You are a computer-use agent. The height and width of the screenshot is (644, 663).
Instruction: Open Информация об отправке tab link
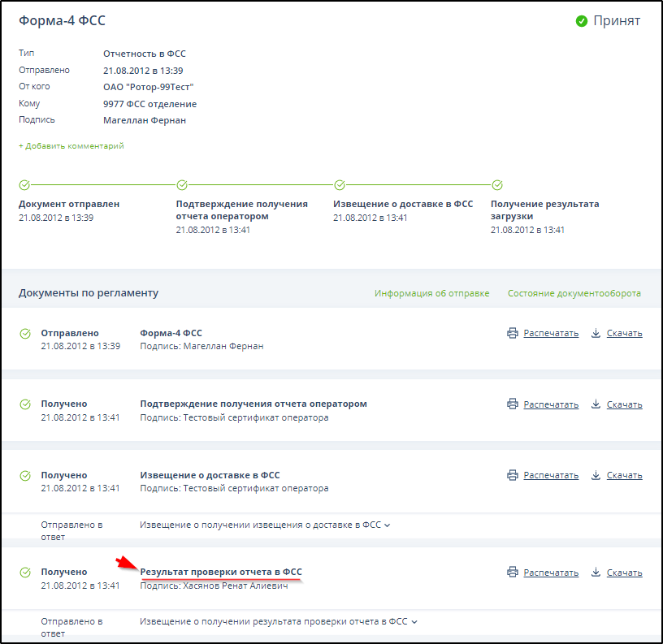tap(431, 293)
